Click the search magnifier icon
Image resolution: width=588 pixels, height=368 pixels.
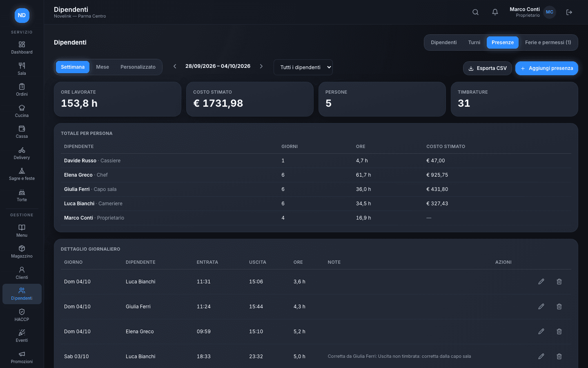[475, 12]
